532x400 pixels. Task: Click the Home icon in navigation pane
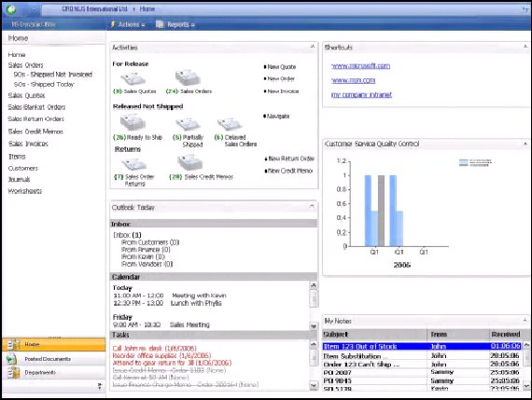point(14,344)
